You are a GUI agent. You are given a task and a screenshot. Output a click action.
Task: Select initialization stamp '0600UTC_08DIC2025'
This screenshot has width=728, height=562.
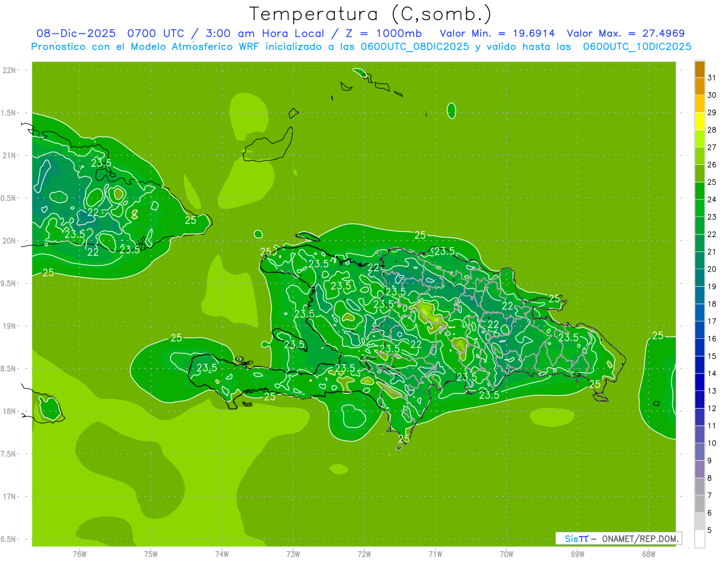[x=414, y=47]
